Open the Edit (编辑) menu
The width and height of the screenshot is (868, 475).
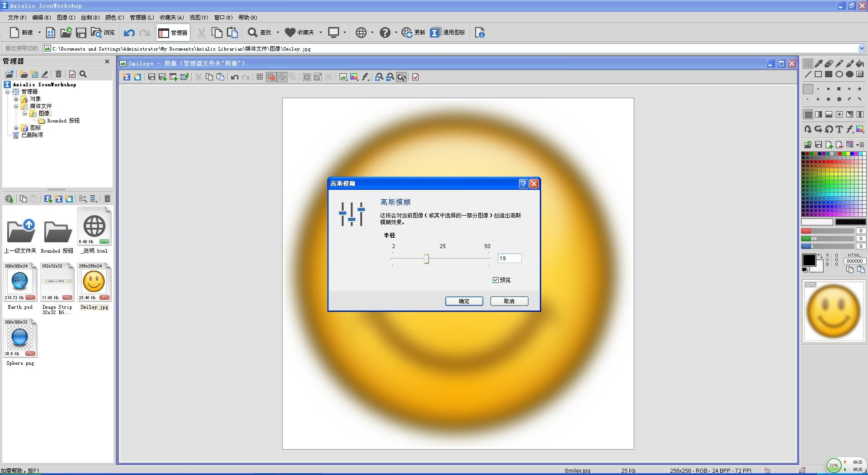[x=42, y=17]
